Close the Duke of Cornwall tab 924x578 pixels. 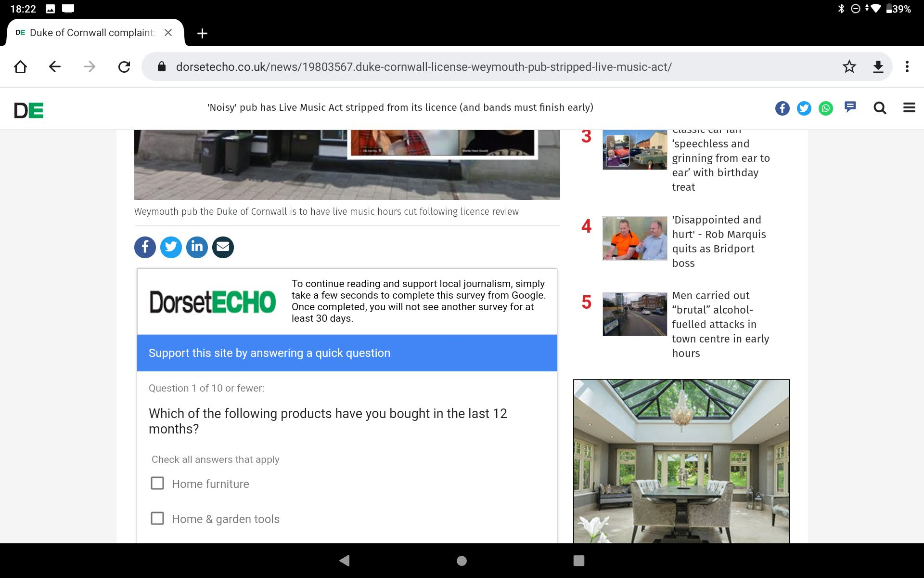(168, 33)
